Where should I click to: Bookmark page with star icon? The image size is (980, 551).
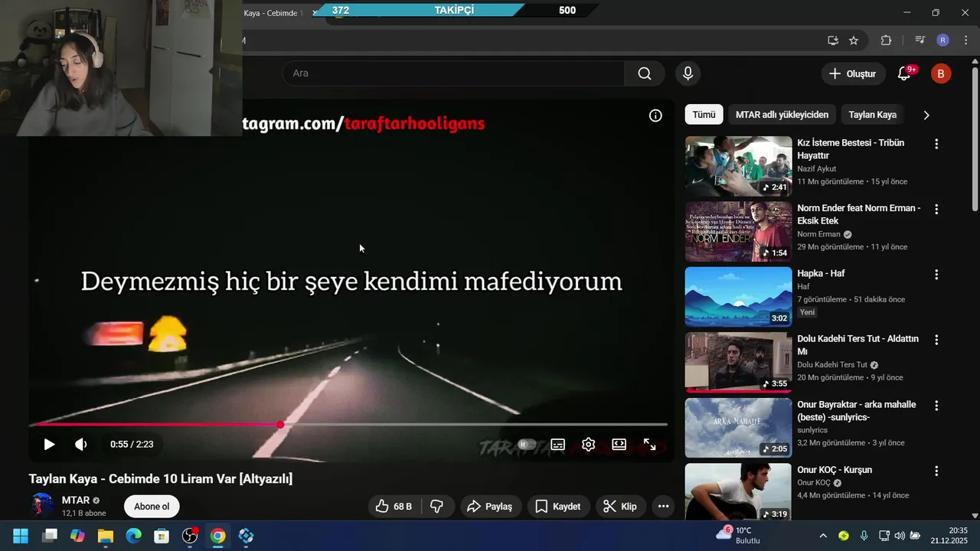point(854,41)
